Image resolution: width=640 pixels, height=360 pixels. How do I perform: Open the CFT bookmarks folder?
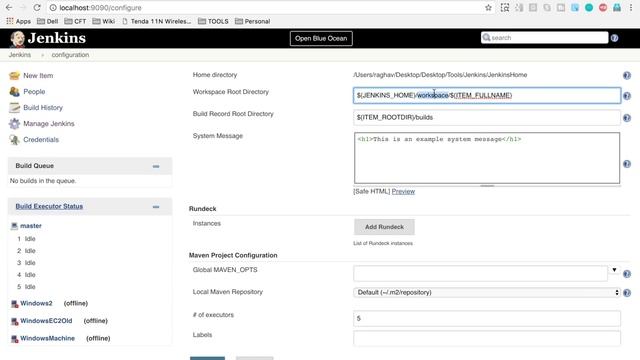75,21
